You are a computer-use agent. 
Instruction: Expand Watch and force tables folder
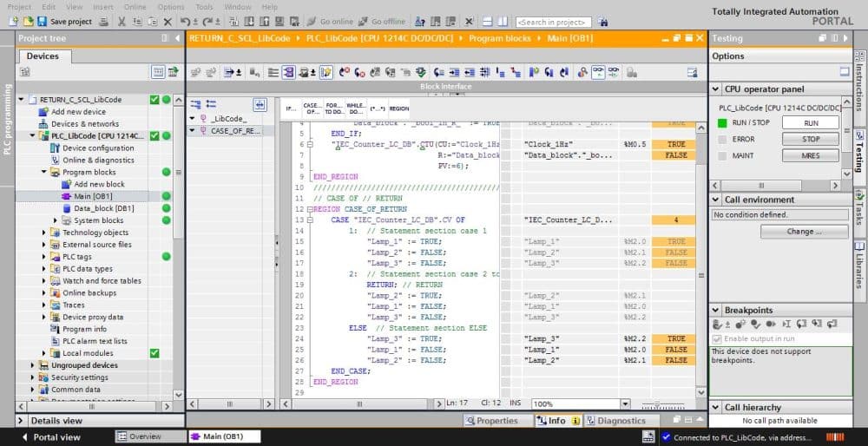coord(44,280)
